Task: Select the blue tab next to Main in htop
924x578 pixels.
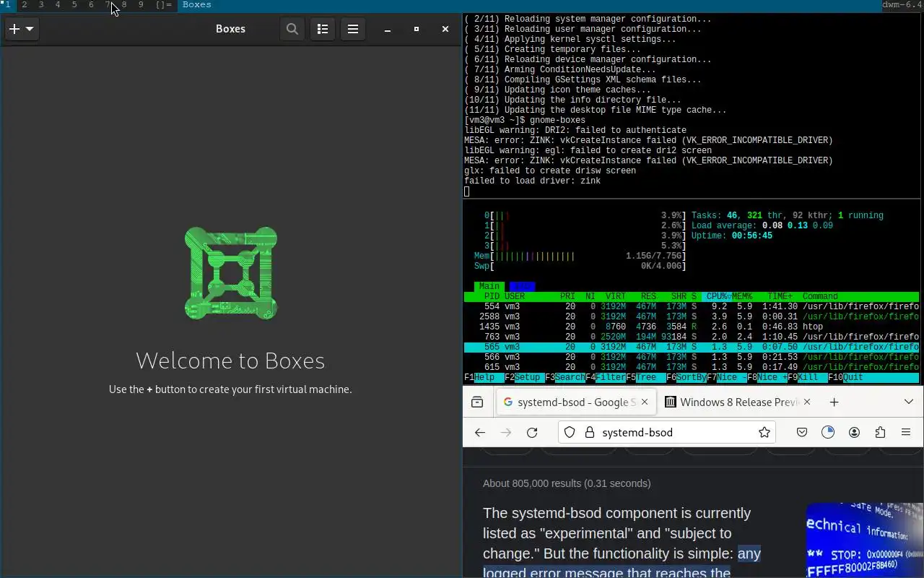Action: point(522,286)
